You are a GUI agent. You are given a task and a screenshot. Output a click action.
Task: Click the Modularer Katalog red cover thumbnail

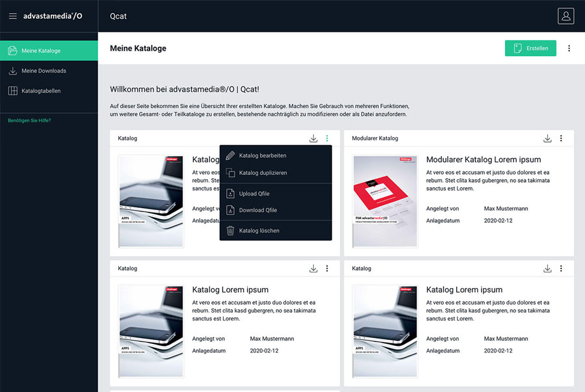[385, 202]
